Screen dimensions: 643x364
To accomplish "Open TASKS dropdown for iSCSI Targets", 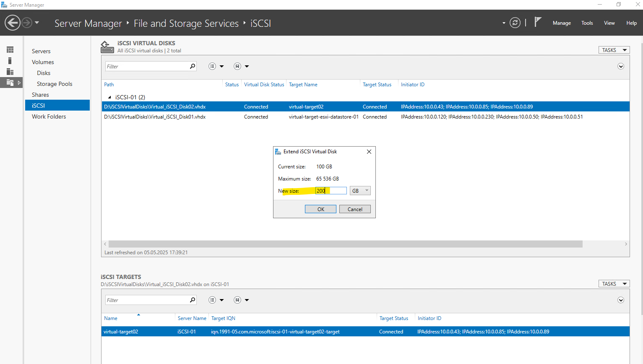I will (x=614, y=284).
